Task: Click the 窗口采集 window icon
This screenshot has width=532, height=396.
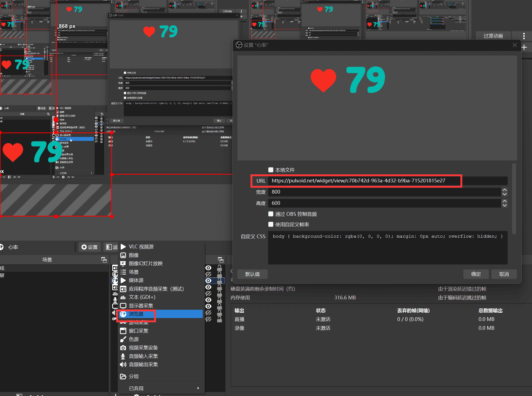Action: 123,331
